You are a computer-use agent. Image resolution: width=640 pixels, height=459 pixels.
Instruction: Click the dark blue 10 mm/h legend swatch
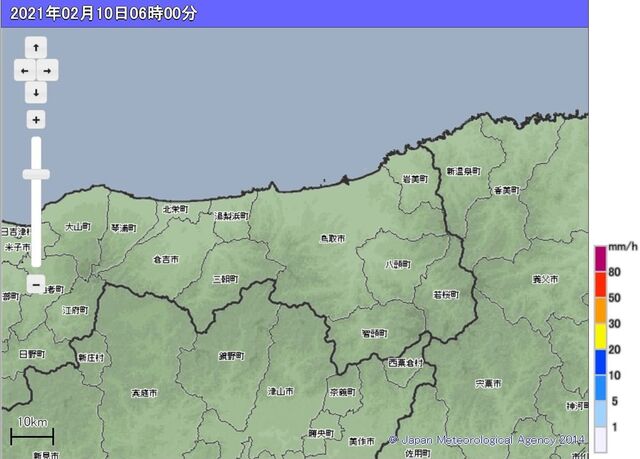[x=600, y=362]
